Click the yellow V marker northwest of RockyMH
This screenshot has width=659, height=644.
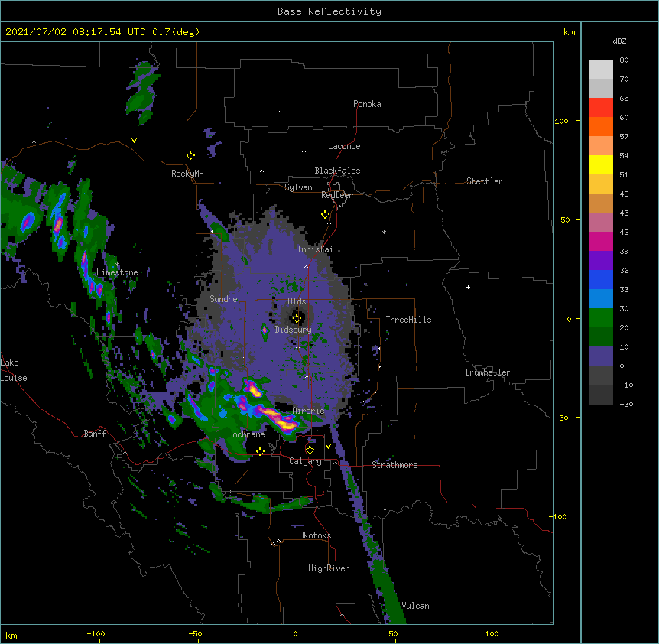coord(134,141)
